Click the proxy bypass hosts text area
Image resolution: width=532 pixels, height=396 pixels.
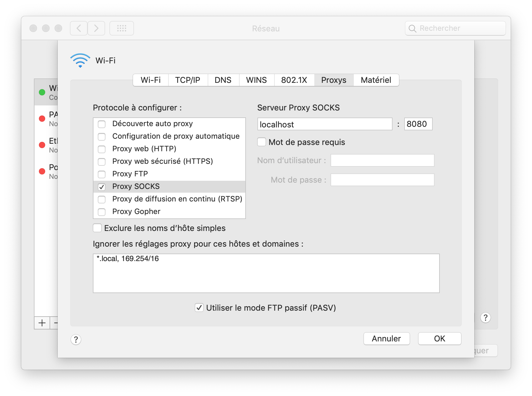[266, 273]
